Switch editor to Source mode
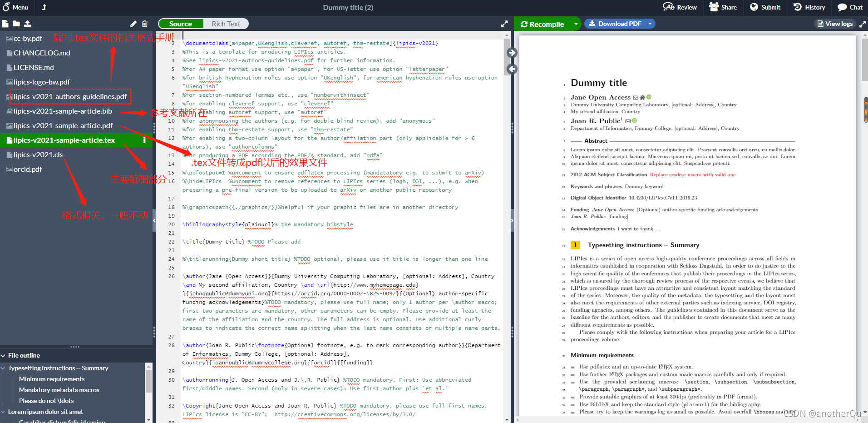Viewport: 868px width, 423px height. pyautogui.click(x=181, y=24)
